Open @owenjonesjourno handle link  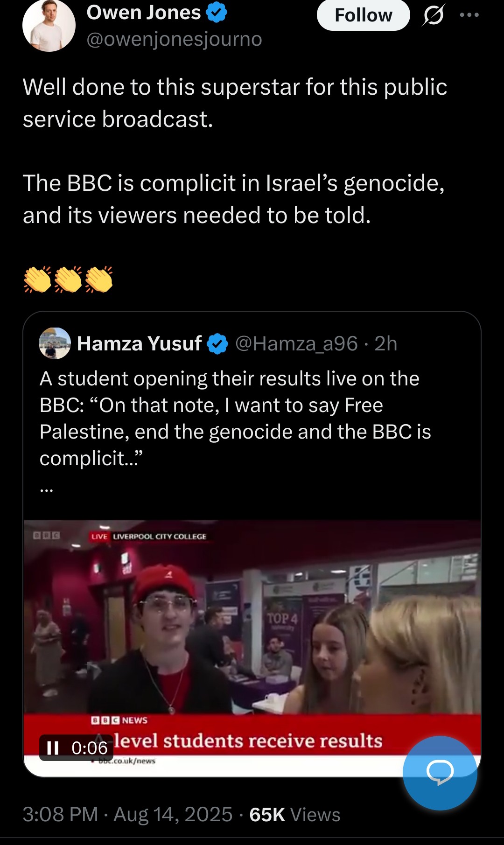point(174,39)
